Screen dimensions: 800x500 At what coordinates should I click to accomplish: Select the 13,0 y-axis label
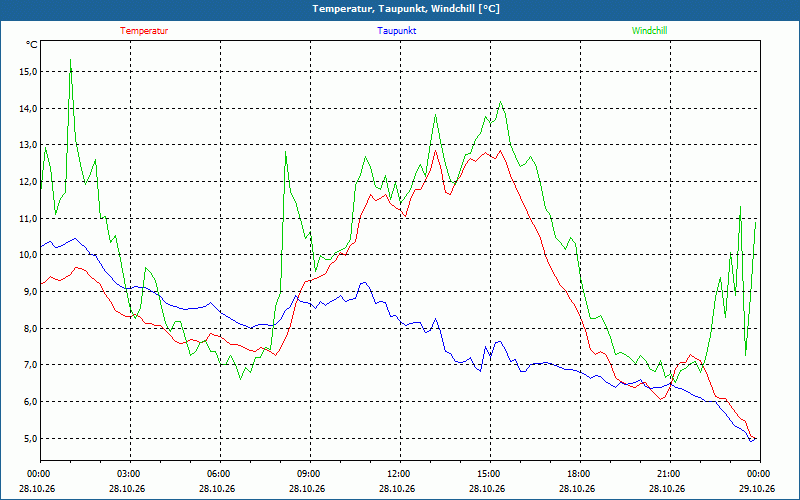point(28,145)
